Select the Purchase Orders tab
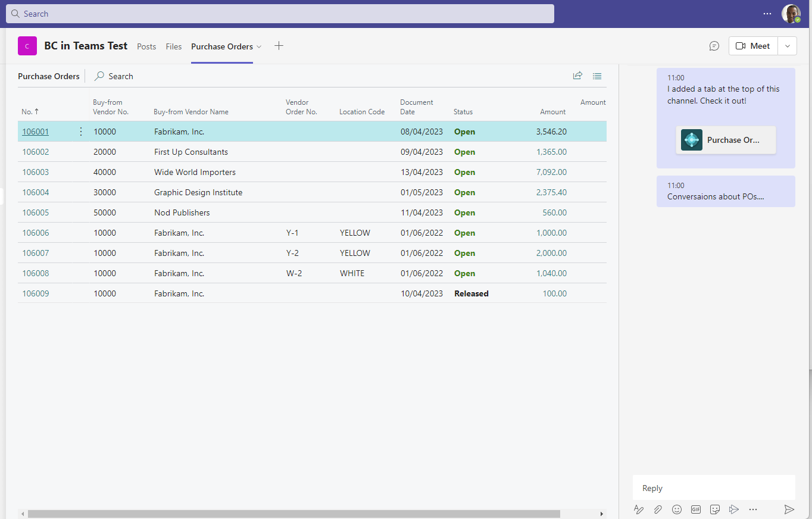812x519 pixels. [x=222, y=46]
